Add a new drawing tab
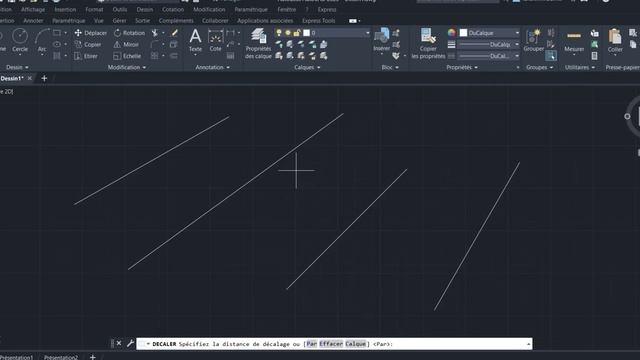Image resolution: width=640 pixels, height=360 pixels. [44, 78]
